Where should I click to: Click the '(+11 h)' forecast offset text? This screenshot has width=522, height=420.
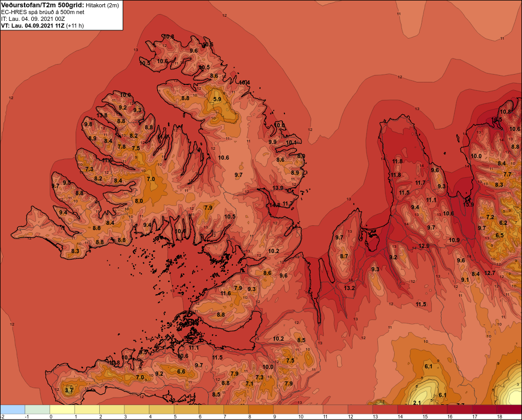click(x=75, y=26)
